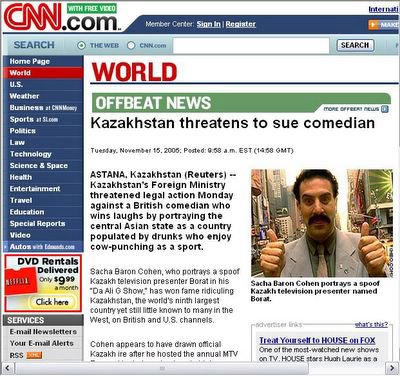The height and width of the screenshot is (376, 400).
Task: Open E-mail Newsletters service link
Action: point(43,332)
